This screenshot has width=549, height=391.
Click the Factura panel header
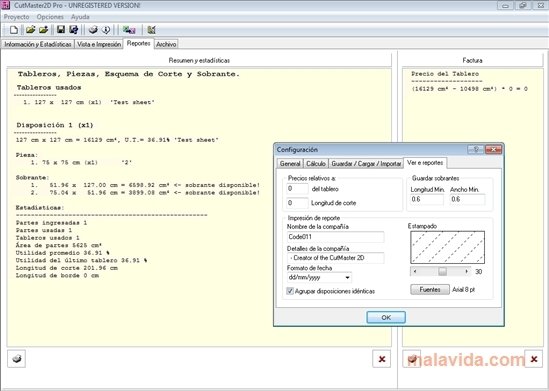coord(472,60)
